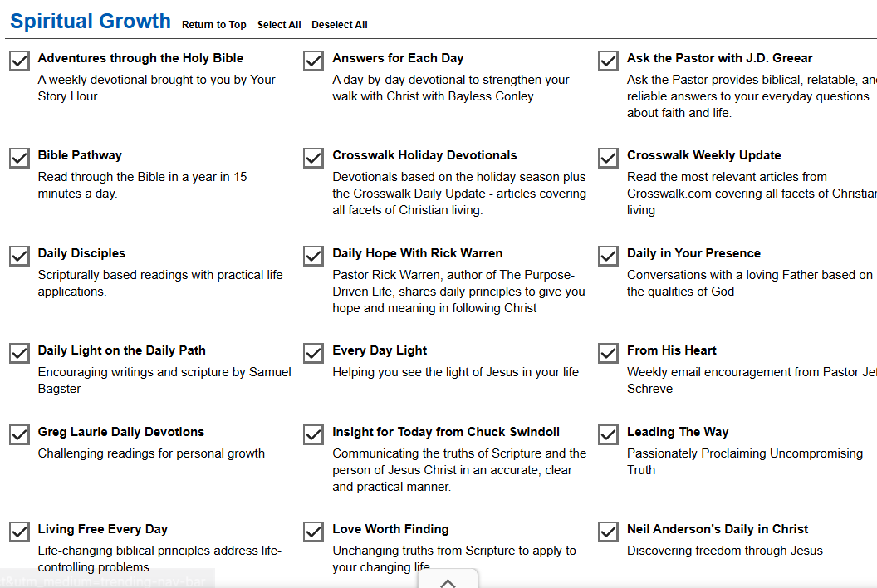Uncheck Living Free Every Day checkbox
This screenshot has height=588, width=877.
19,532
